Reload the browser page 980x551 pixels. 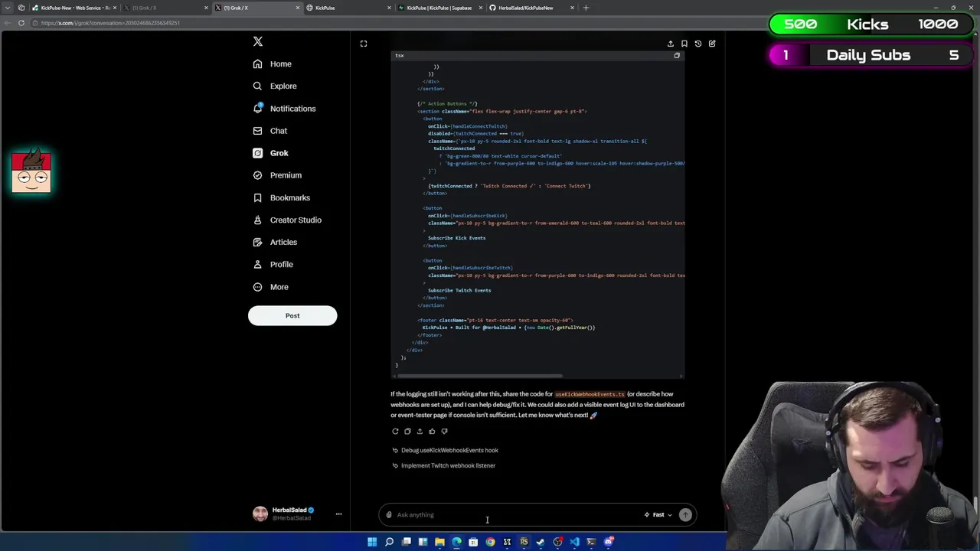21,23
